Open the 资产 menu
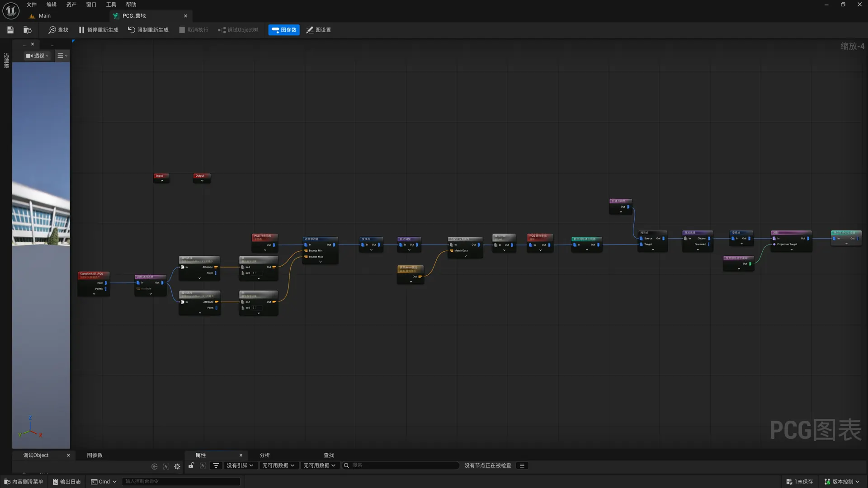This screenshot has width=868, height=488. tap(71, 5)
